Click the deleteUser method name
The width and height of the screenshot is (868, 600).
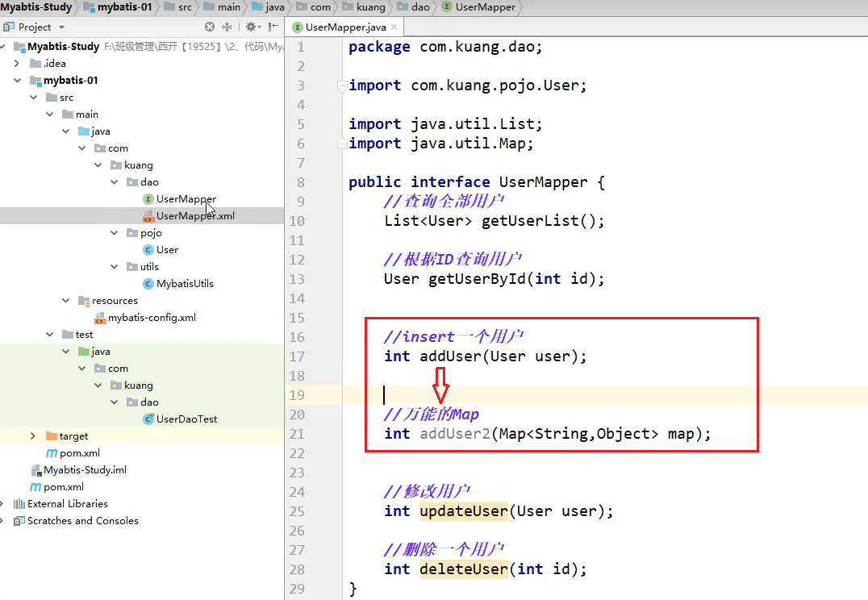tap(463, 569)
